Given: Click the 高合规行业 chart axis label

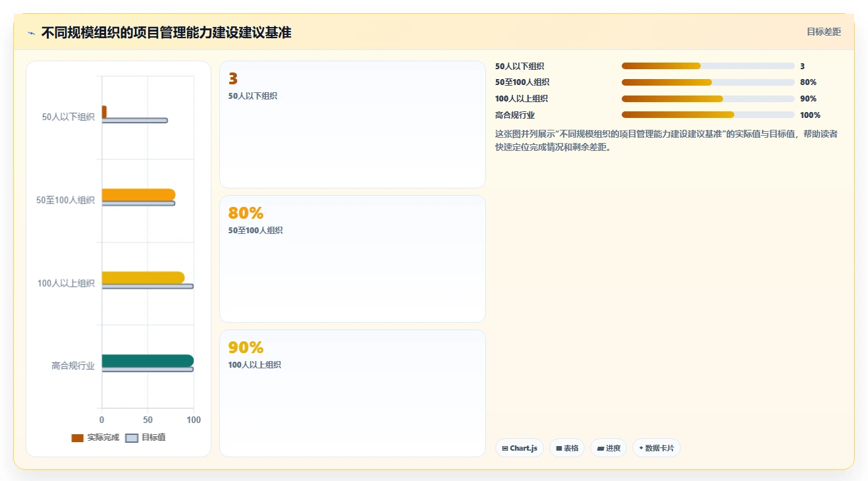Looking at the screenshot, I should (73, 366).
